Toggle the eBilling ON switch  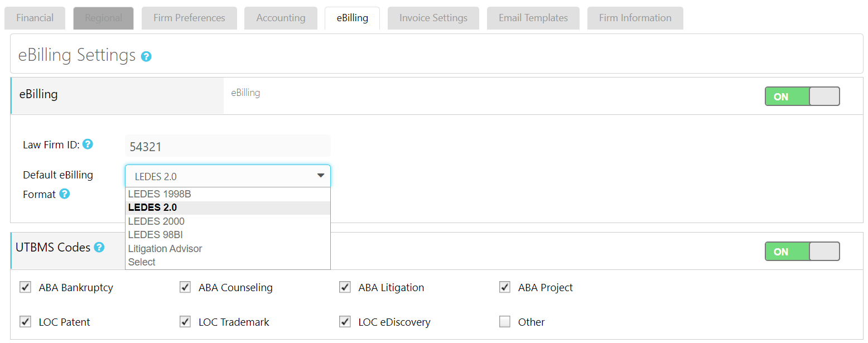click(x=802, y=96)
